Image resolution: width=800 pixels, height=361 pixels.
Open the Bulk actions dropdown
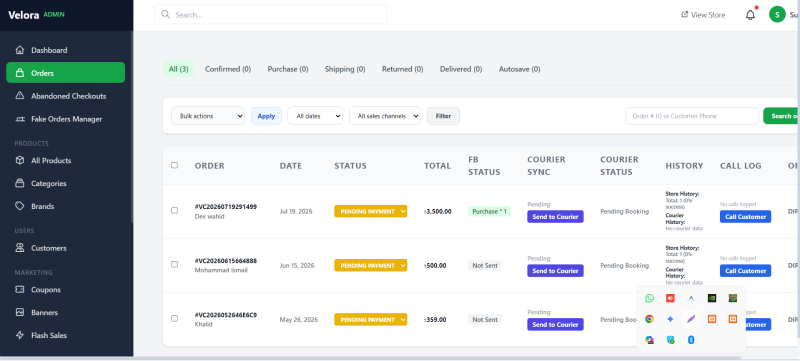208,116
